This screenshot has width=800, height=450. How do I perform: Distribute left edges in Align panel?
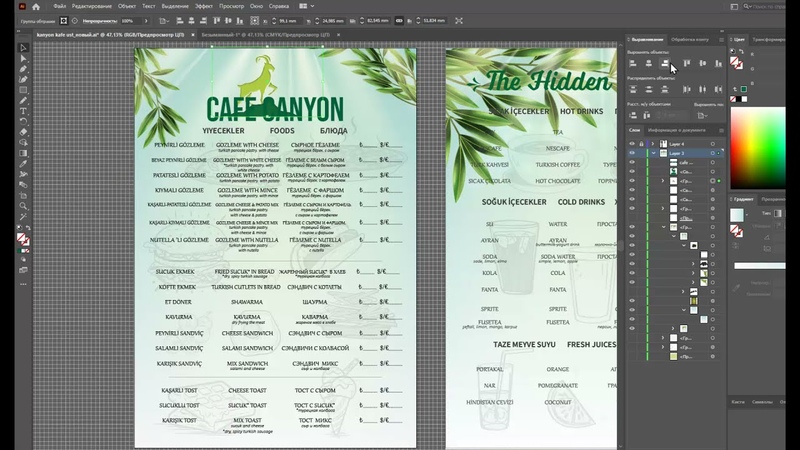[687, 89]
